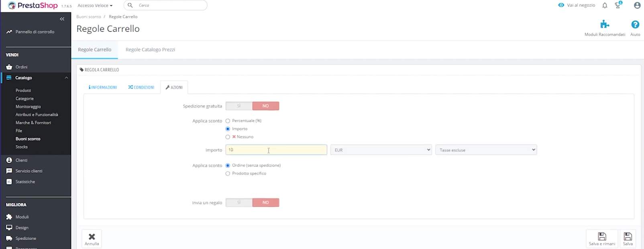Open Prodotti in the Catalogo submenu

point(23,90)
